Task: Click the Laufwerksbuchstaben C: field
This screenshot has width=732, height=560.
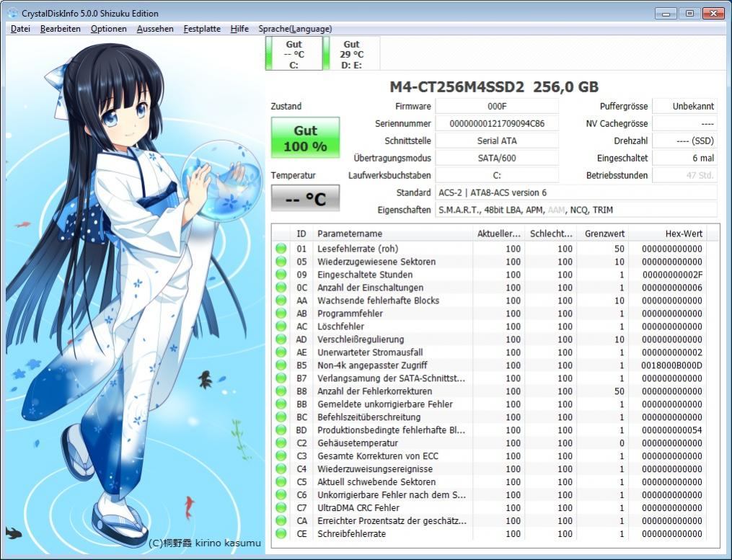Action: pos(497,175)
